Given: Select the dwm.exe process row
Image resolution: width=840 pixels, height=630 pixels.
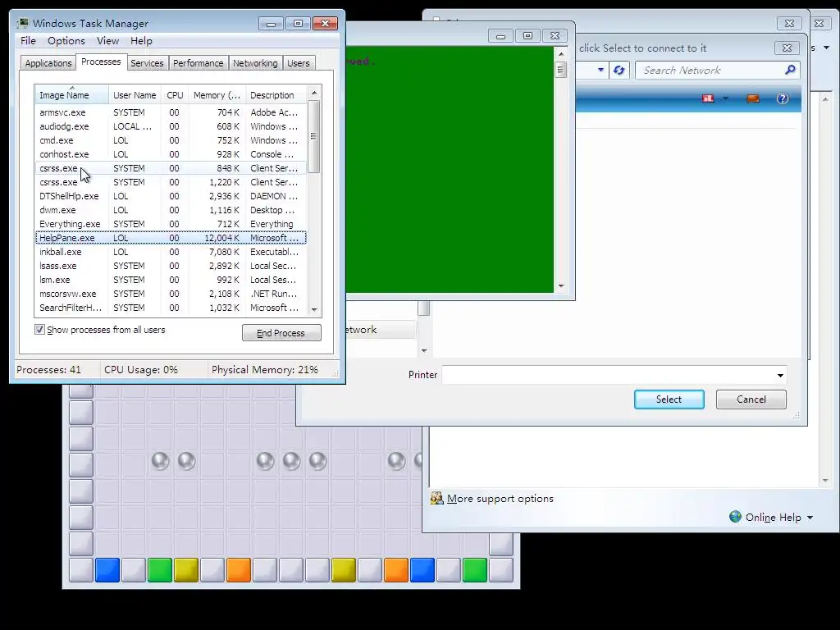Looking at the screenshot, I should click(171, 210).
